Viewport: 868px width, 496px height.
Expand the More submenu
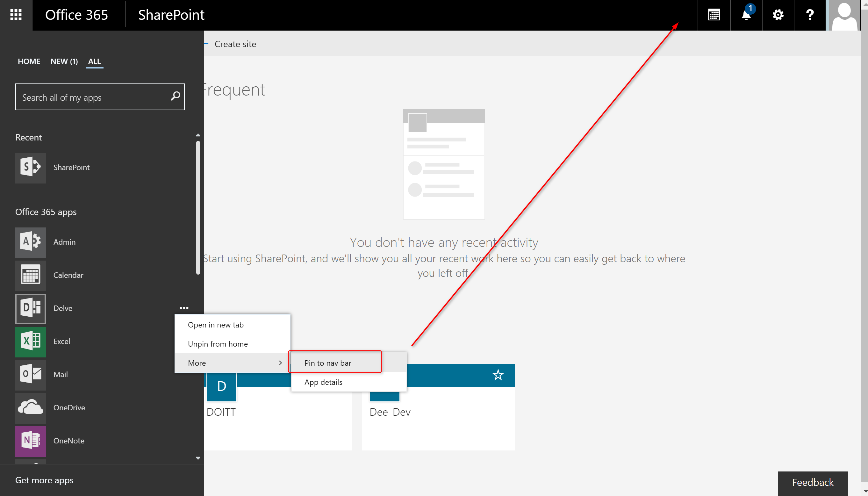[232, 363]
